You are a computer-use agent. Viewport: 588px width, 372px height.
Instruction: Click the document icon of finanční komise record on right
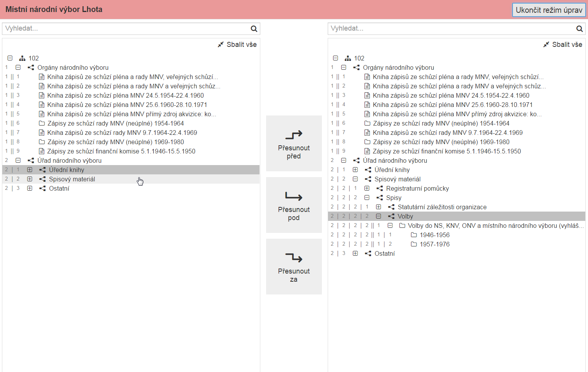coord(367,151)
